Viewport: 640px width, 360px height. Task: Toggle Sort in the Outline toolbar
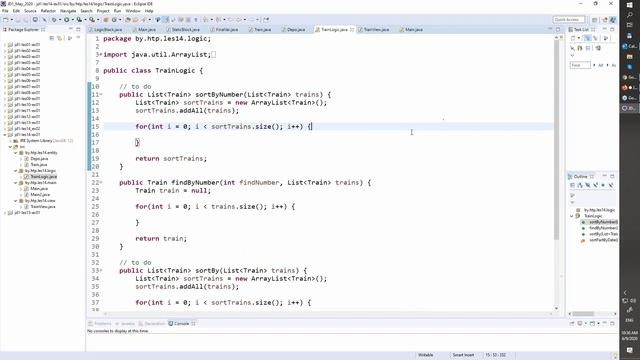580,185
